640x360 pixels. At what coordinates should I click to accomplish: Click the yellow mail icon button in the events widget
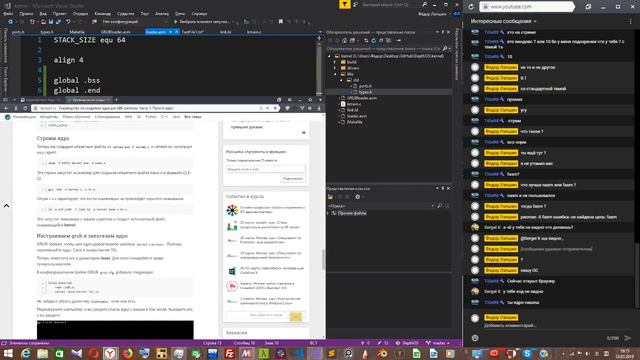pos(296,316)
